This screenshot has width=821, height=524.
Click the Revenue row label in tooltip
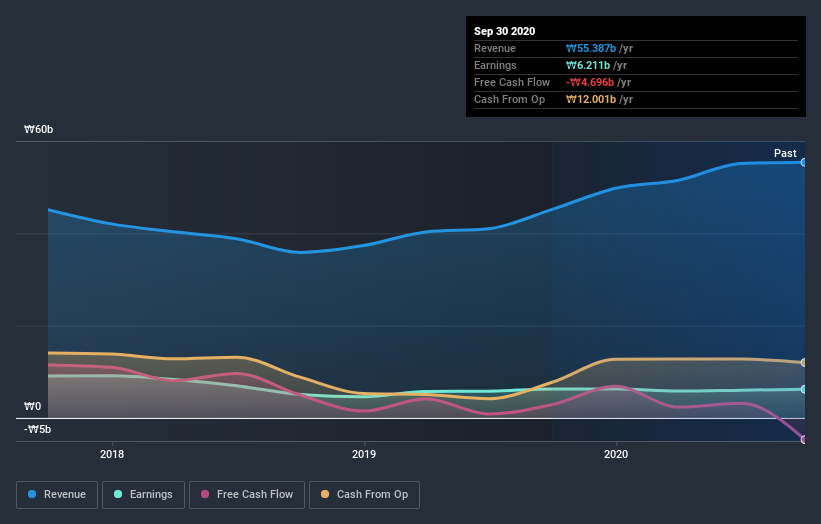coord(495,48)
